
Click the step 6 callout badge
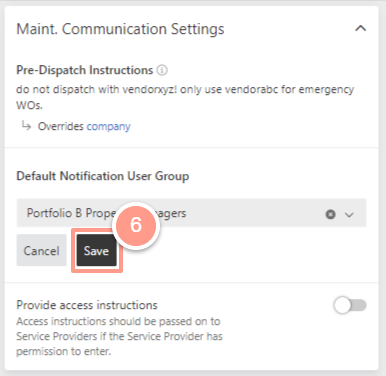coord(136,225)
